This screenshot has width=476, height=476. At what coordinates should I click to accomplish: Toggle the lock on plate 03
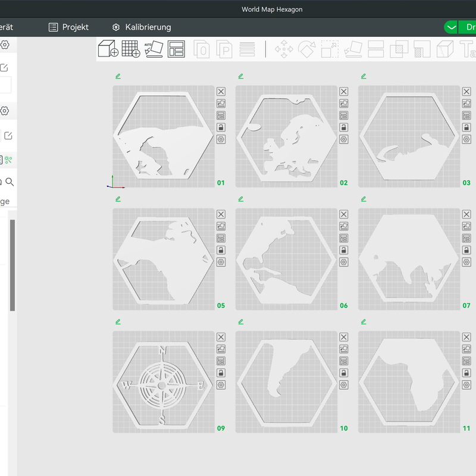pyautogui.click(x=466, y=127)
